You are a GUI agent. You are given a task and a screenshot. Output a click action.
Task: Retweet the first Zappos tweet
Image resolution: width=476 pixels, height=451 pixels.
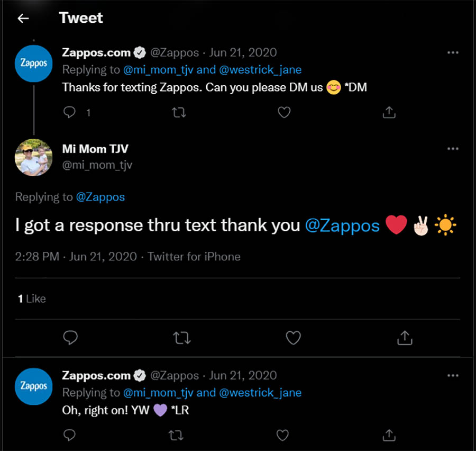pyautogui.click(x=179, y=112)
